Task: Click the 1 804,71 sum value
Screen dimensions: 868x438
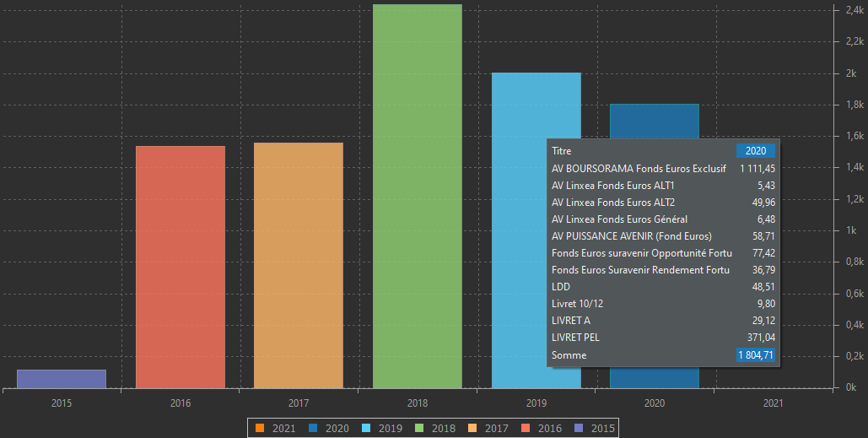Action: (x=756, y=355)
